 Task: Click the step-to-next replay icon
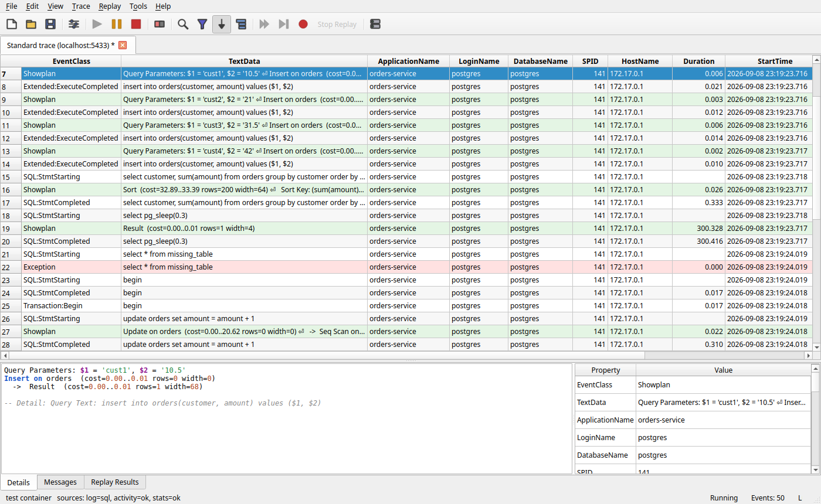point(284,24)
